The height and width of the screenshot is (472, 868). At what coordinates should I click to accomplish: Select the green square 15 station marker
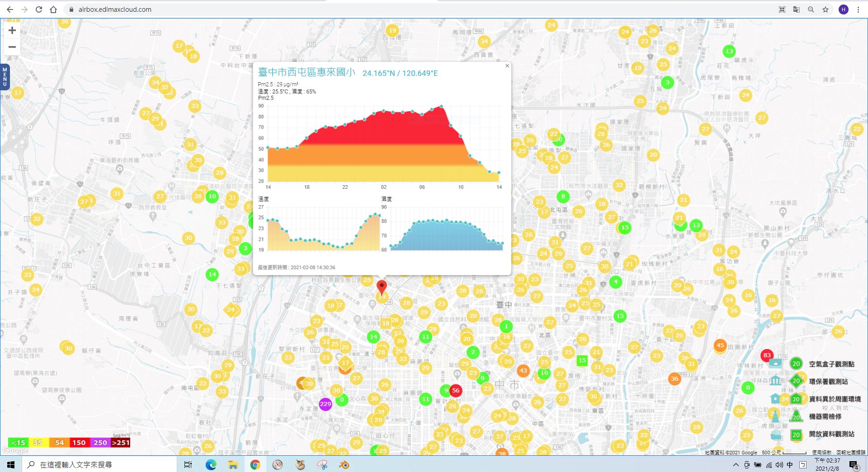(x=582, y=360)
